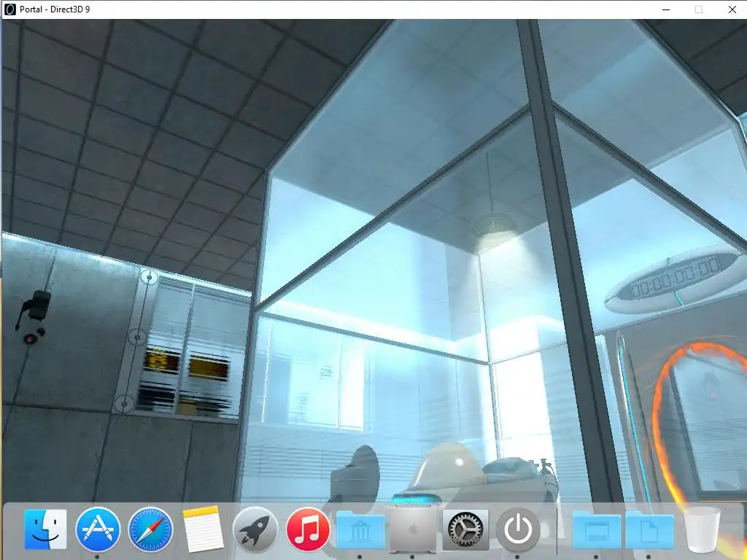Screen dimensions: 747x560
Task: Open the Documents folder in dock
Action: [x=649, y=530]
